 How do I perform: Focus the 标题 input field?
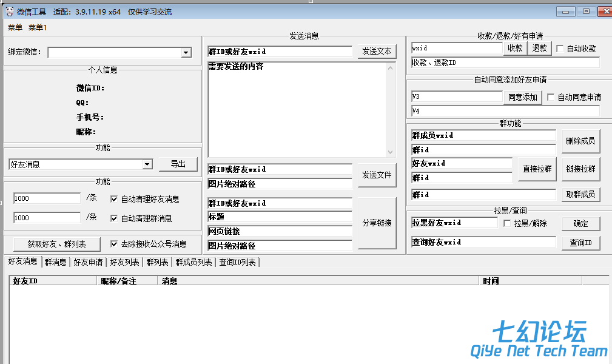tap(280, 217)
